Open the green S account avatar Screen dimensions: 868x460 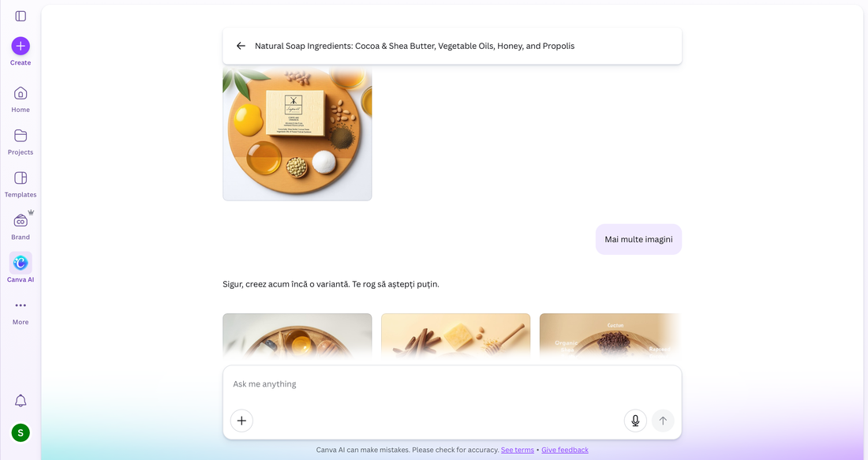(21, 433)
